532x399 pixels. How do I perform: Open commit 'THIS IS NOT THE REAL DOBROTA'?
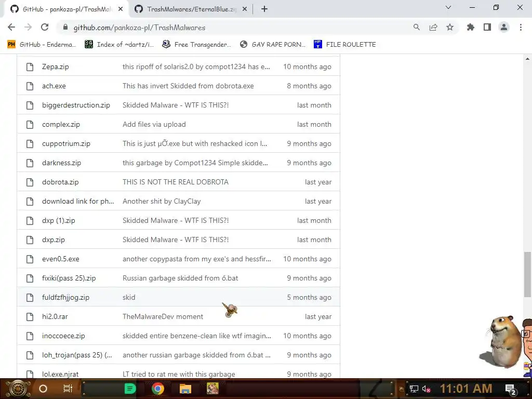(176, 182)
